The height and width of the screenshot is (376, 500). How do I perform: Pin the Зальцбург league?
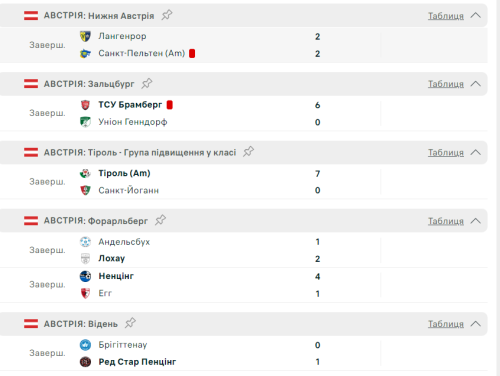point(147,83)
